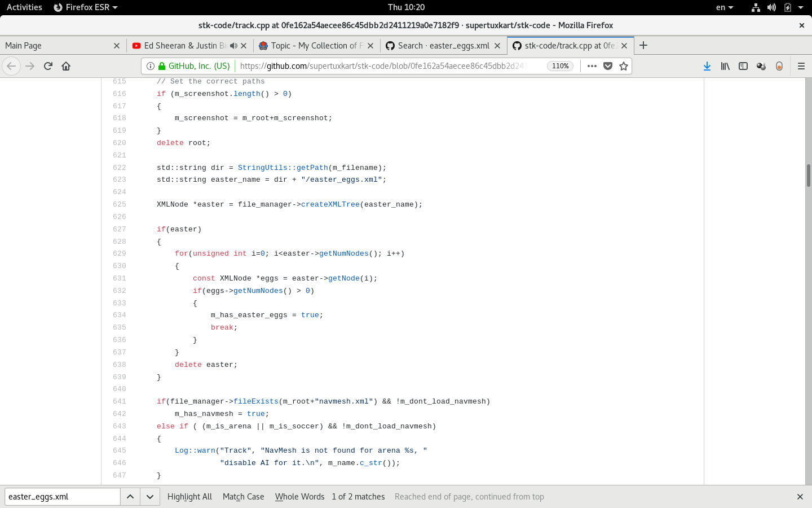
Task: Expand the en keyboard language menu
Action: 724,7
